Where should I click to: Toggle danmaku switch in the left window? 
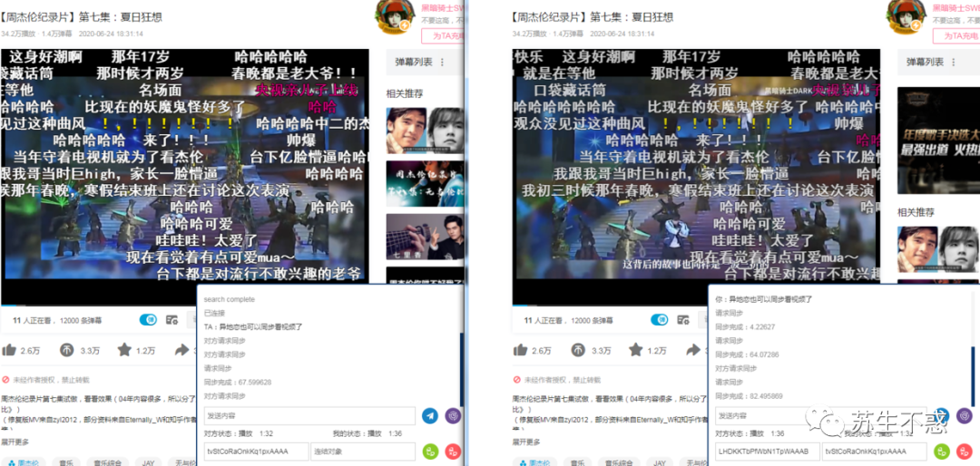(148, 320)
